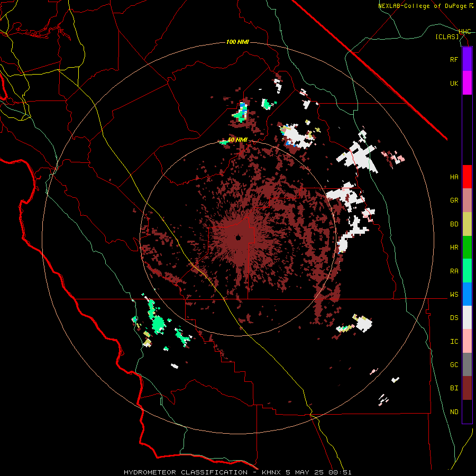
Task: Click the ND black legend swatch
Action: tap(467, 411)
